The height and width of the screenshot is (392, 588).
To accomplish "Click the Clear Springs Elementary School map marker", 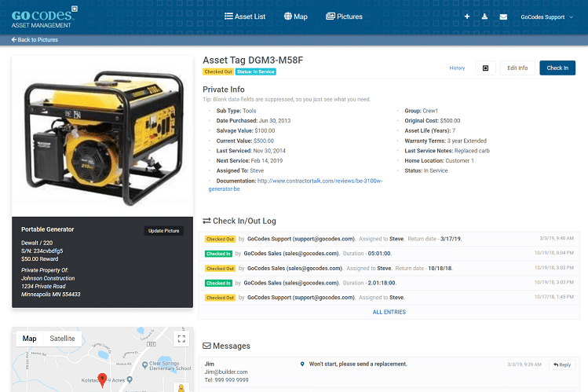I will pyautogui.click(x=144, y=365).
